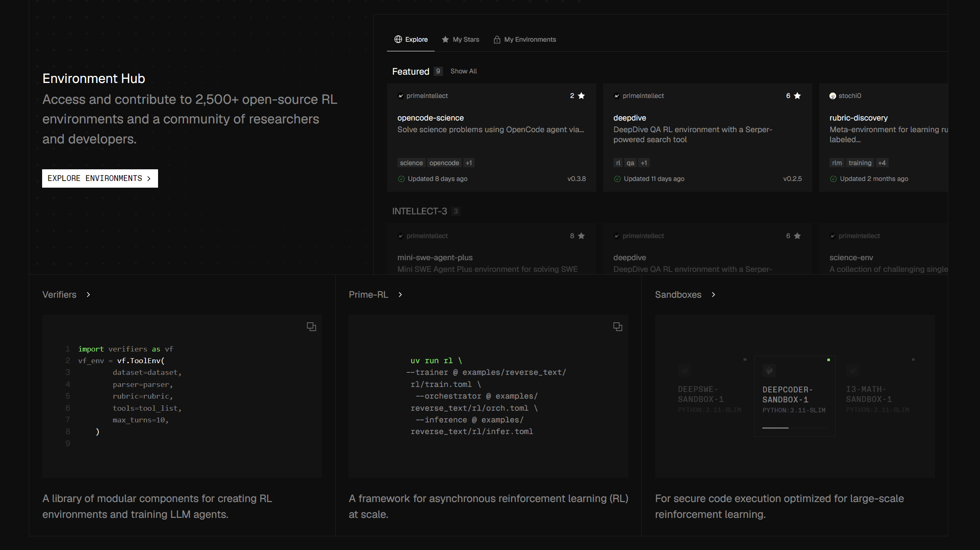The width and height of the screenshot is (980, 550).
Task: Expand the Prime-RL section chevron
Action: [400, 295]
